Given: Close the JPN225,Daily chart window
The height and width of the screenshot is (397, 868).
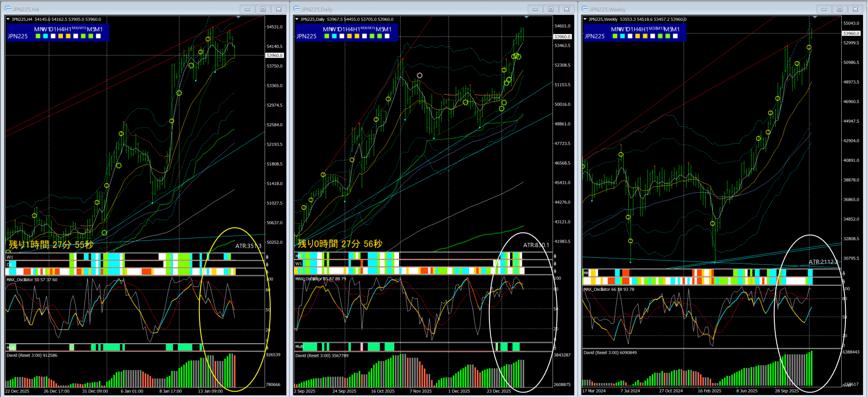Looking at the screenshot, I should (x=567, y=9).
